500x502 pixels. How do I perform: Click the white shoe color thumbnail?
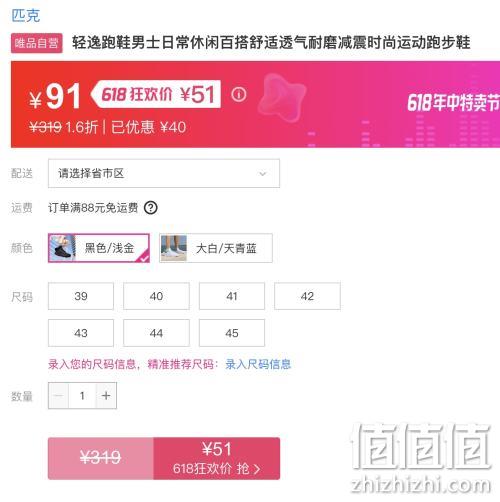point(174,248)
